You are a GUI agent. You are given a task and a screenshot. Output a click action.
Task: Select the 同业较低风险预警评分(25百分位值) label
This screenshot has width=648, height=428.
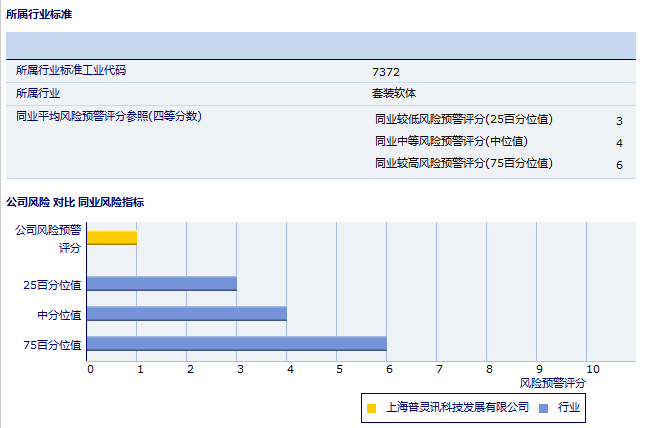coord(463,119)
